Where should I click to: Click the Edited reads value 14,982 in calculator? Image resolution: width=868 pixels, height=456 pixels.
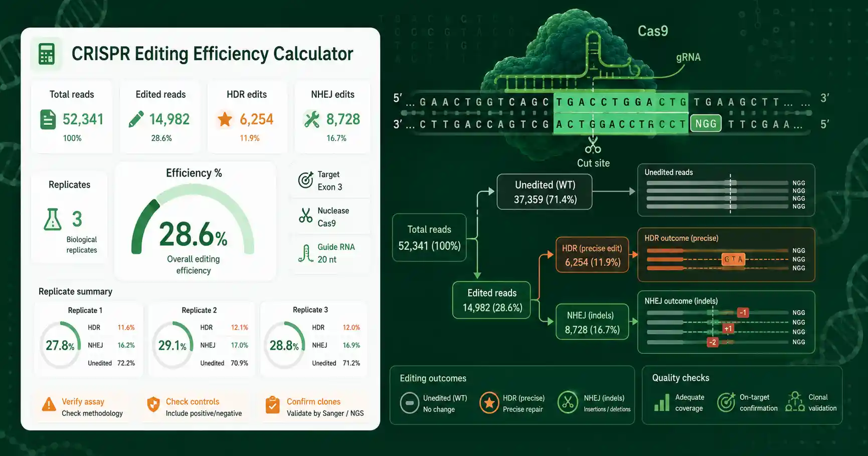click(169, 119)
